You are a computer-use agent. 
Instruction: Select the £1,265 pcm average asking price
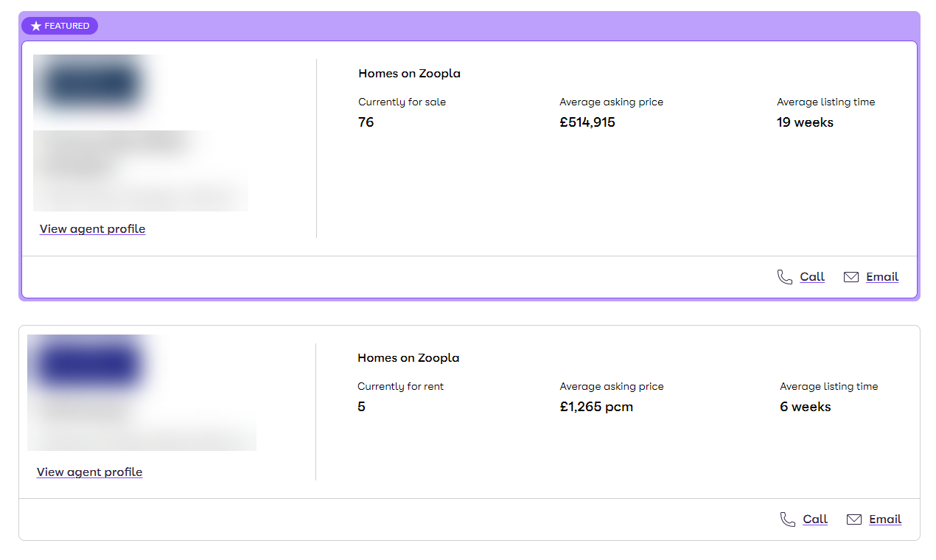click(x=596, y=407)
